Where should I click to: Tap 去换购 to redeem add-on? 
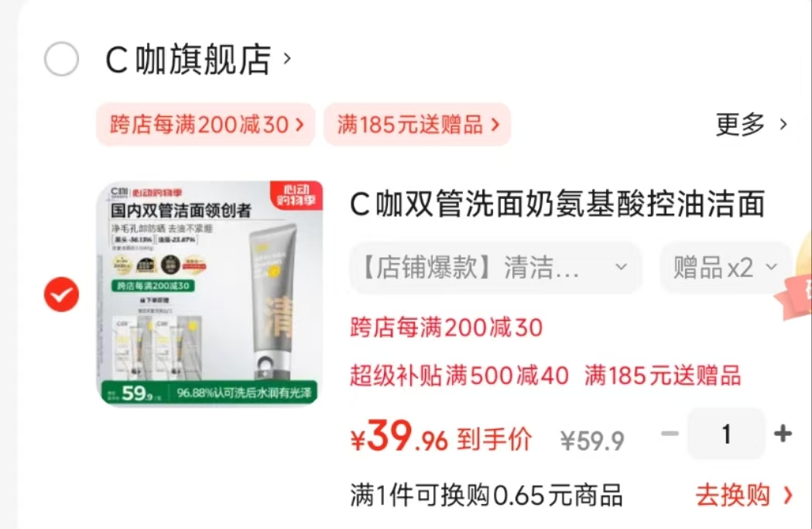pos(733,496)
